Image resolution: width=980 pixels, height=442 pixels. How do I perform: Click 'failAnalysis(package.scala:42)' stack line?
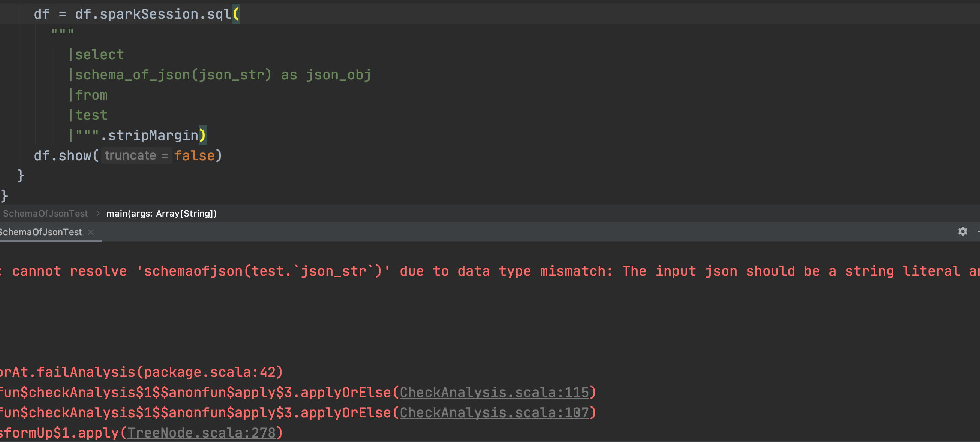(160, 372)
